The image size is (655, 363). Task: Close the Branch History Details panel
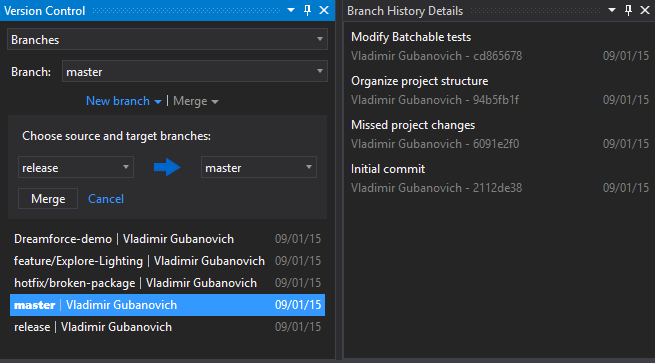click(x=645, y=10)
